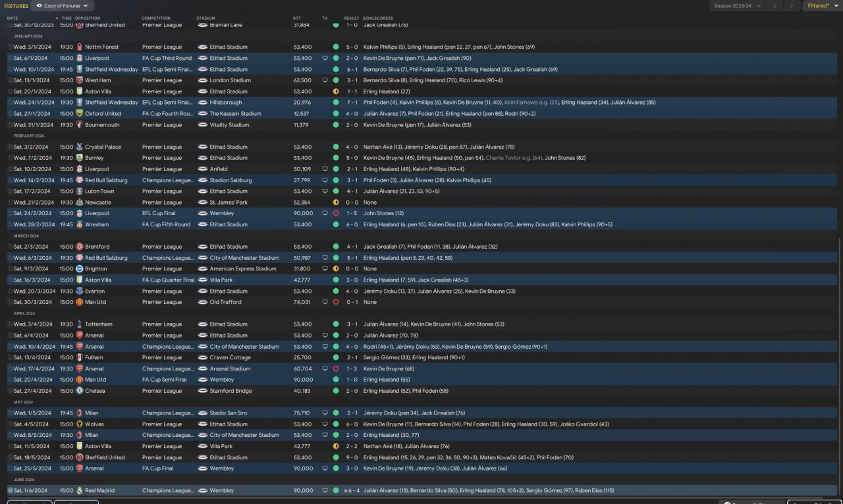Click the stadium icon beside Anfield
The image size is (843, 504).
[x=203, y=169]
